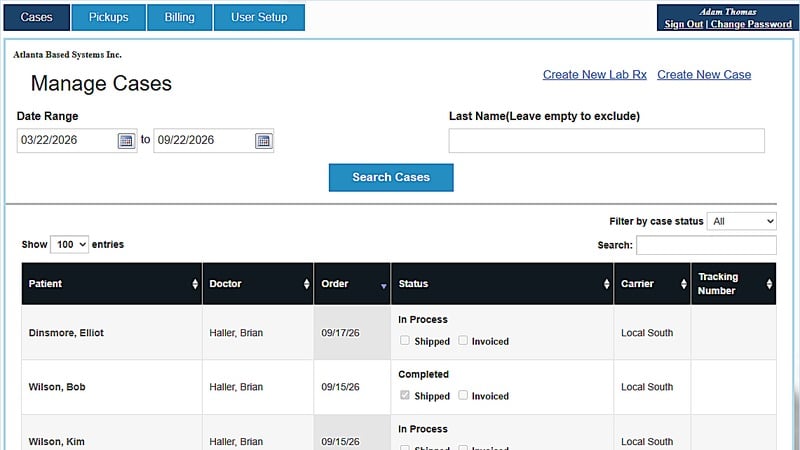
Task: Sort table by Status column
Action: [502, 284]
